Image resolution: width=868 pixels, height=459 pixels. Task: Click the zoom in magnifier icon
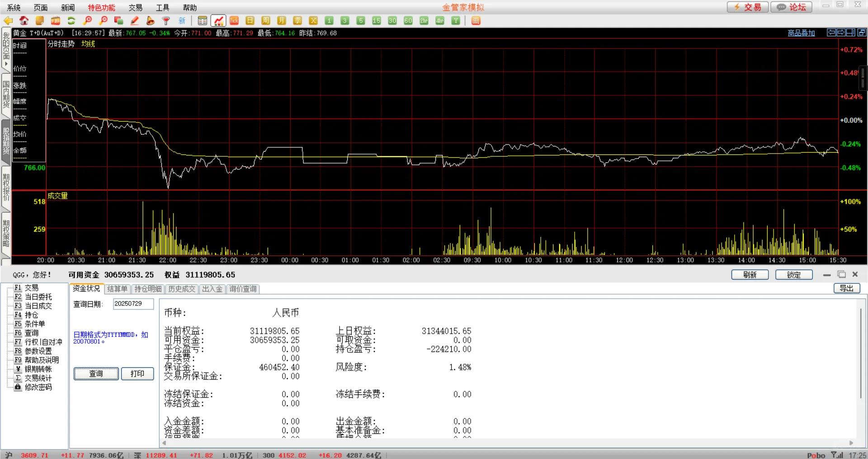88,21
